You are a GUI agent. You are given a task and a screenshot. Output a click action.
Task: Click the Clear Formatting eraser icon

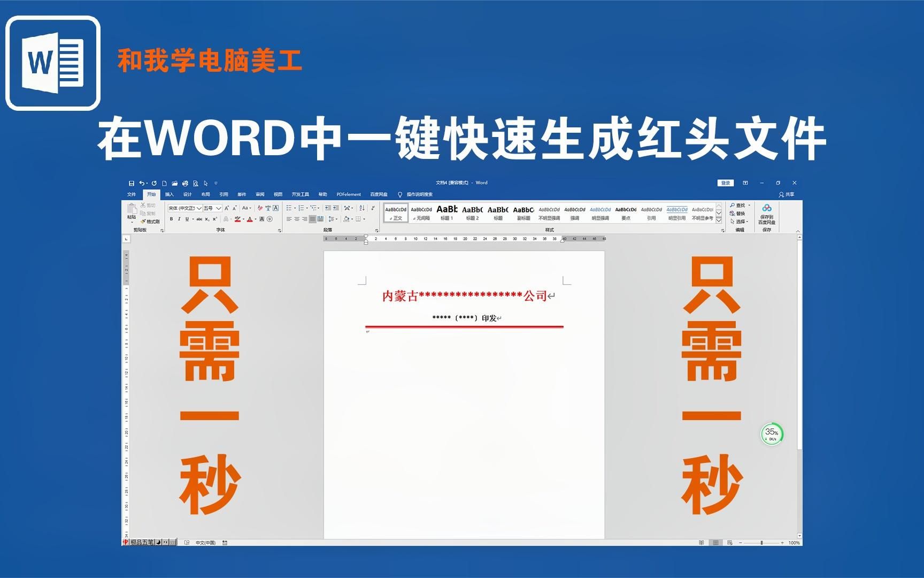(x=260, y=208)
